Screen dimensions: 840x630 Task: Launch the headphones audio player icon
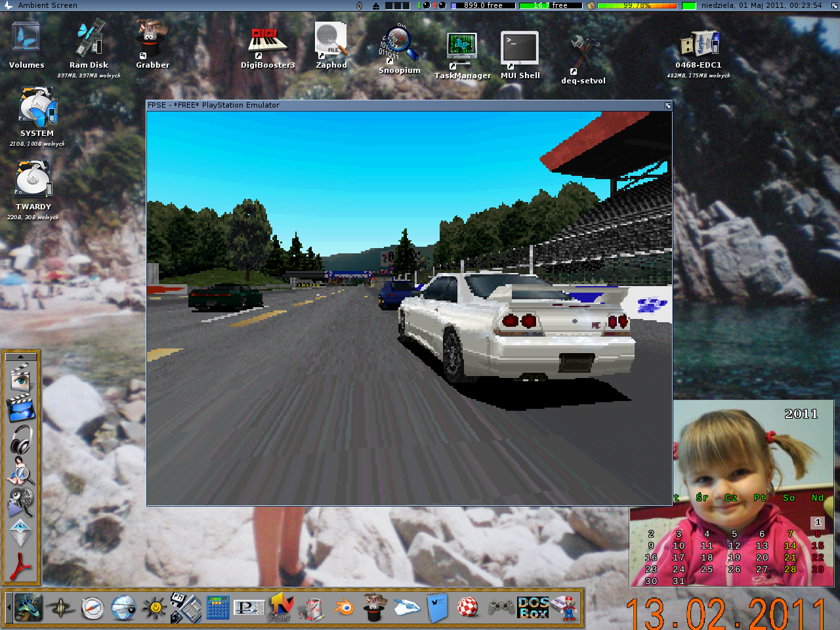coord(20,440)
